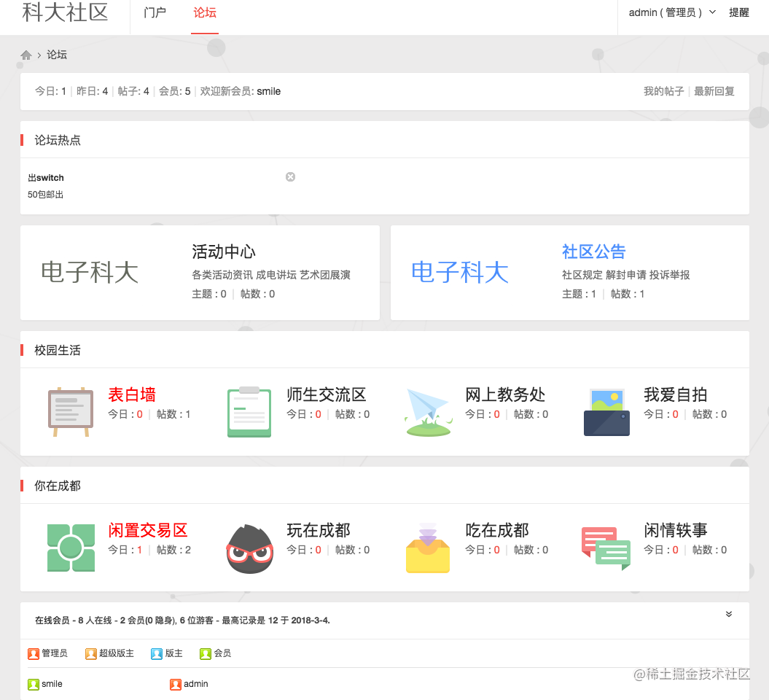
Task: Click the 会员: 5 statistic
Action: pos(175,91)
